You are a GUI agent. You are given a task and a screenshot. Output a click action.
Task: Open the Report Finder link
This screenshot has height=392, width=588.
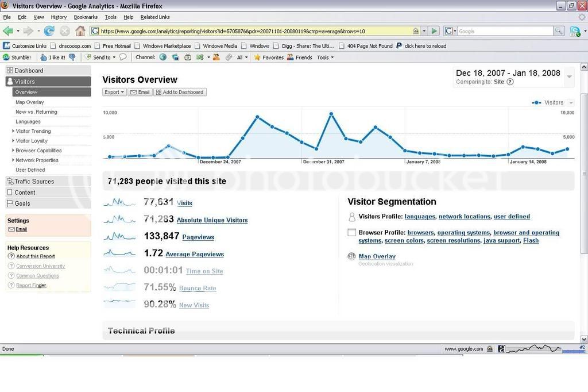(x=31, y=285)
